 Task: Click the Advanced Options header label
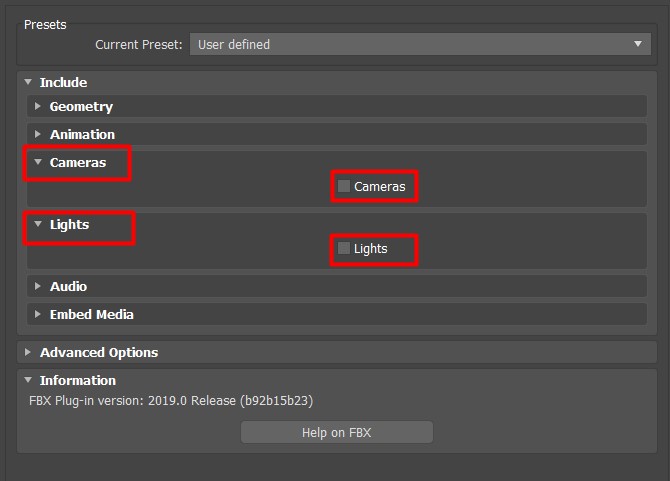99,353
